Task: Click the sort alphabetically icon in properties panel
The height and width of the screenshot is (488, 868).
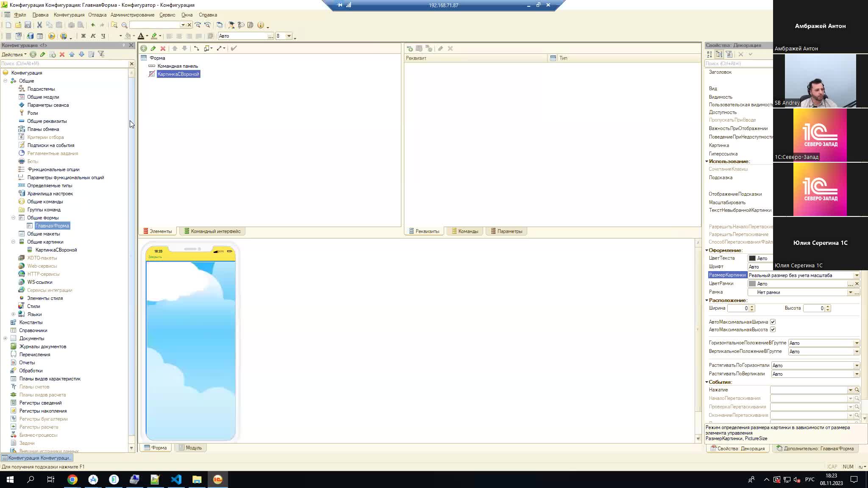Action: [709, 54]
